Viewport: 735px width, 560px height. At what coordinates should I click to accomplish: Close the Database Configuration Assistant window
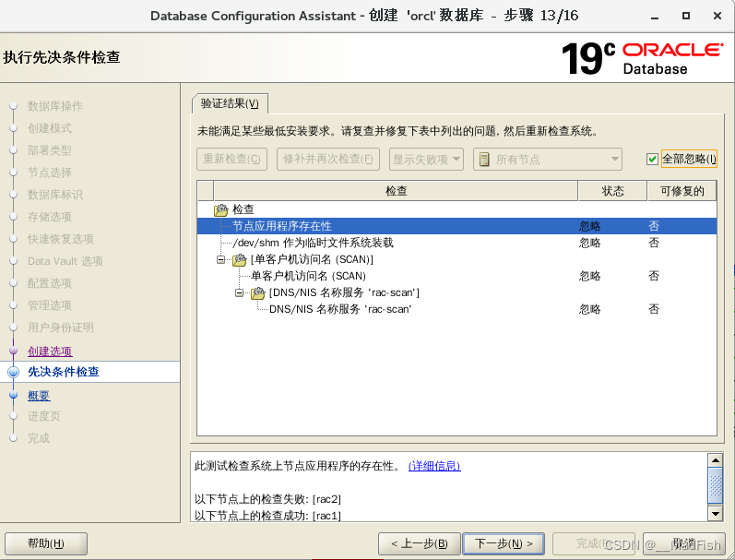pos(717,16)
